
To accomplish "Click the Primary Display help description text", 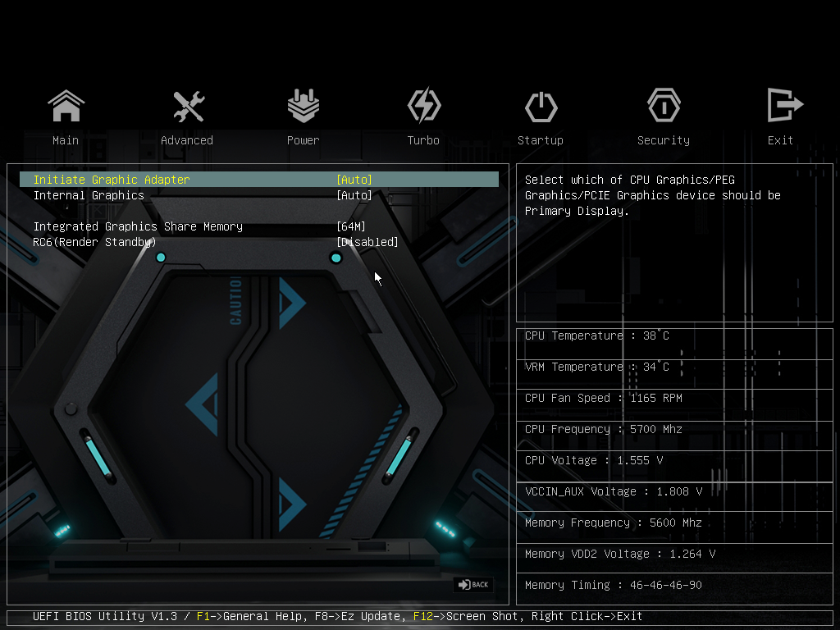I will click(653, 195).
